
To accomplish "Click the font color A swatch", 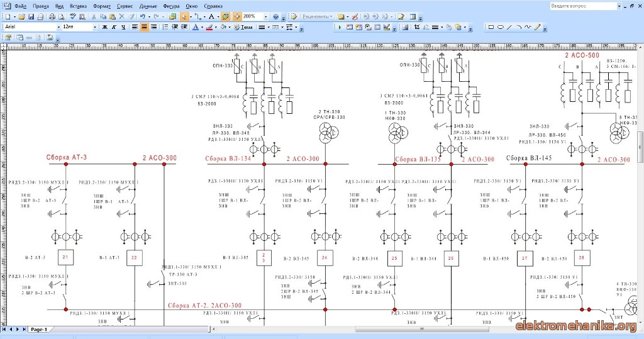I will (196, 27).
